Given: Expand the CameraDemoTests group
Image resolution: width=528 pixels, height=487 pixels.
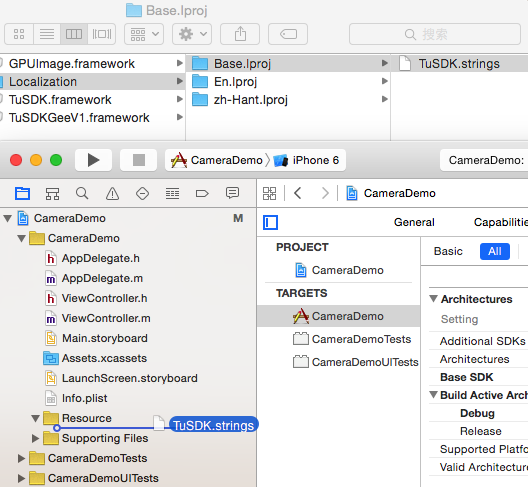Looking at the screenshot, I should click(21, 458).
